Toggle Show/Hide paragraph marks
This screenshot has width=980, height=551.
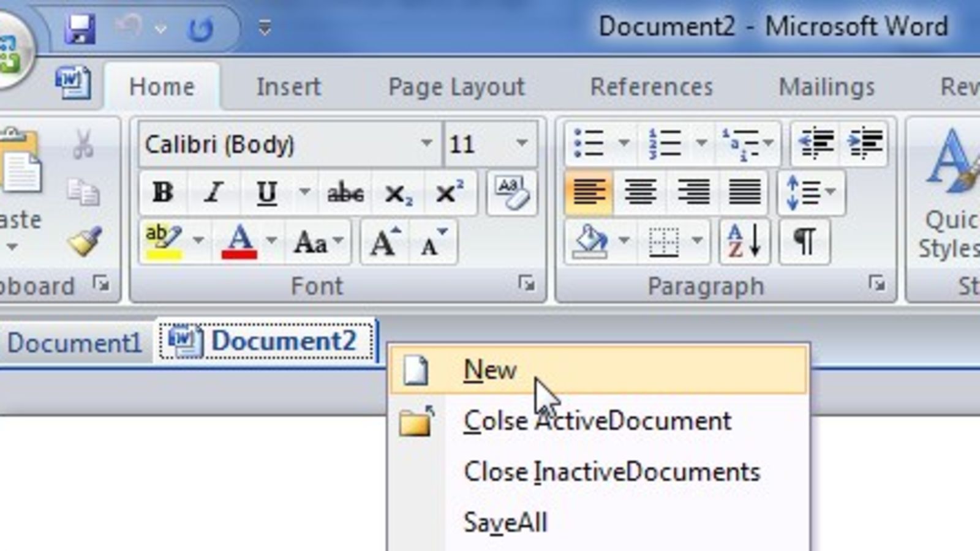click(805, 241)
